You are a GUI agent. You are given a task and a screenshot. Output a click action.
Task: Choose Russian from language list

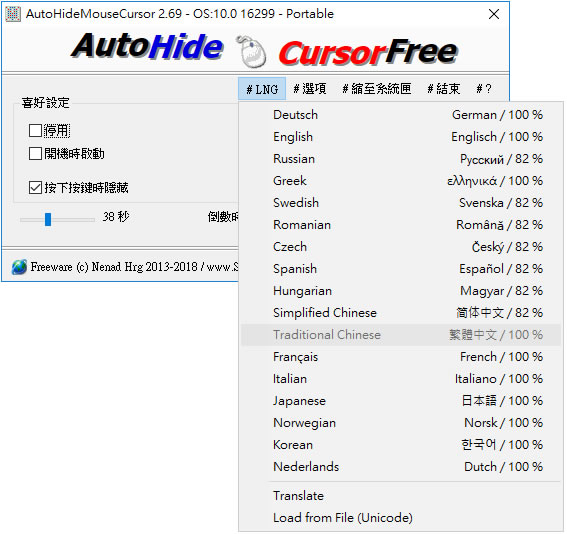[401, 159]
